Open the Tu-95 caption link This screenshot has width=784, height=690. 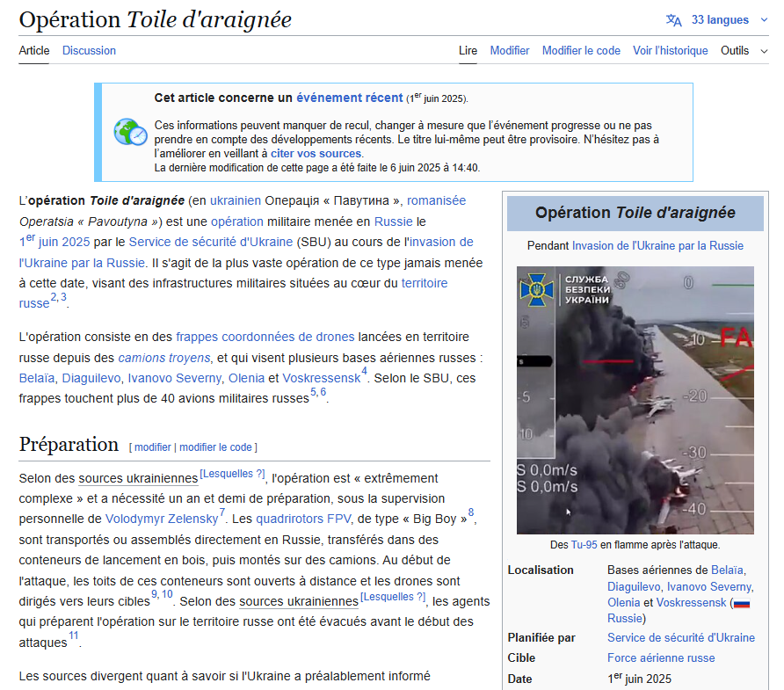coord(584,545)
